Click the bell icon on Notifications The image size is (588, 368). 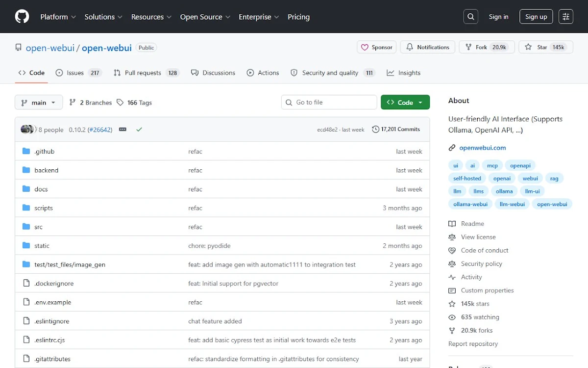coord(410,47)
